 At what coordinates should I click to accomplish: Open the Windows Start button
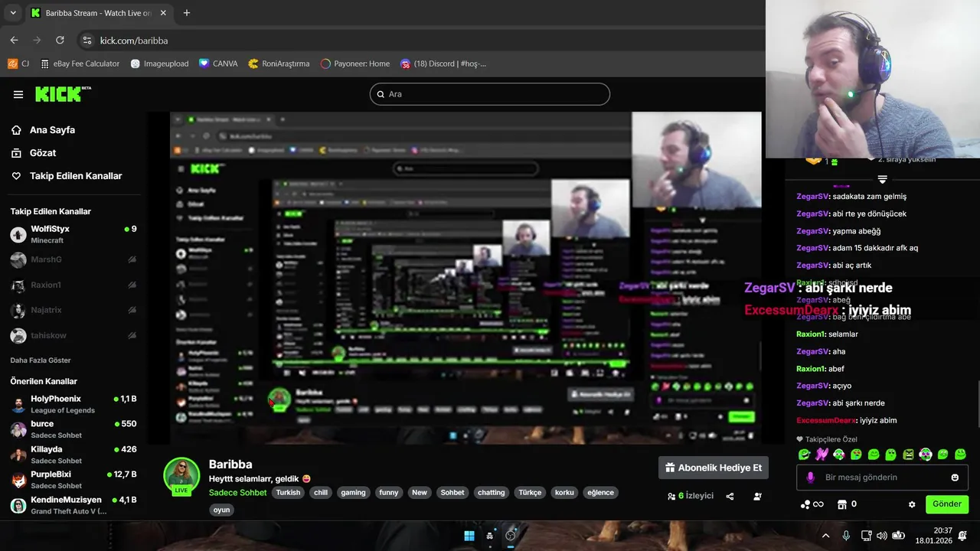[x=469, y=536]
